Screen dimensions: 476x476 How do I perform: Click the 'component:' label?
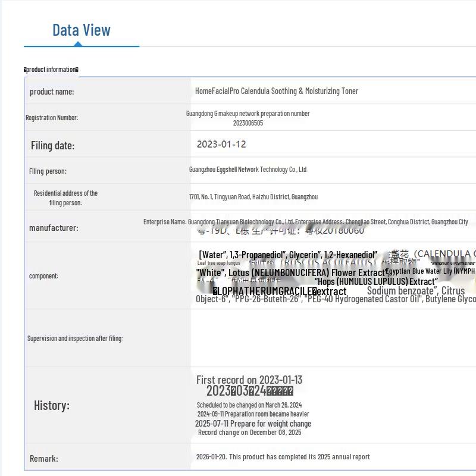click(x=43, y=276)
